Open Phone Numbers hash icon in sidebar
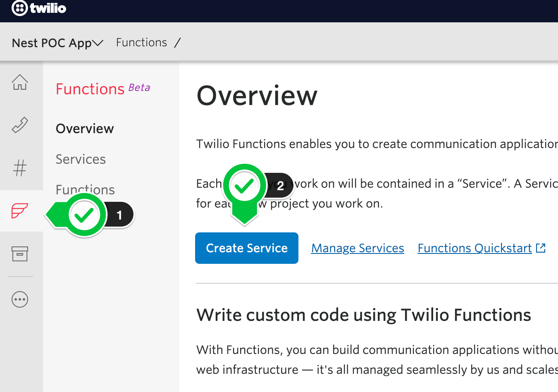The height and width of the screenshot is (392, 558). point(20,168)
